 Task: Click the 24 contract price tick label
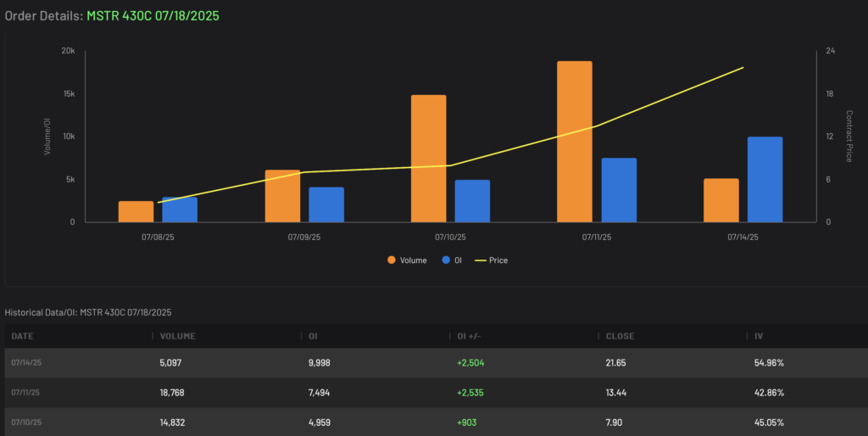click(831, 51)
